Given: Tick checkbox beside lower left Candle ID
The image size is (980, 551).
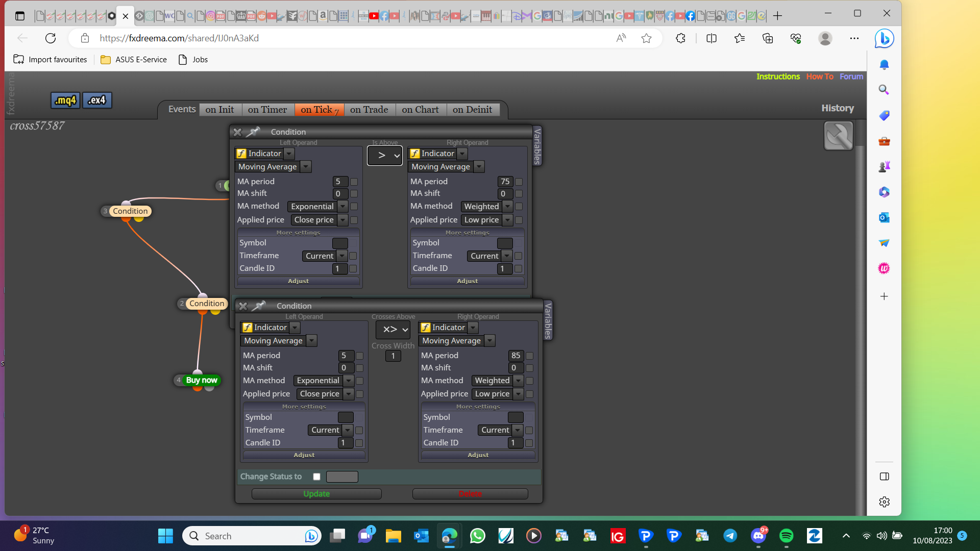Looking at the screenshot, I should 359,443.
